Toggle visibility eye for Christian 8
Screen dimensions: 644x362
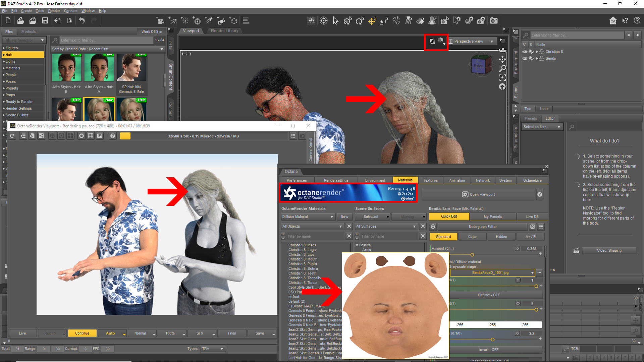tap(525, 52)
